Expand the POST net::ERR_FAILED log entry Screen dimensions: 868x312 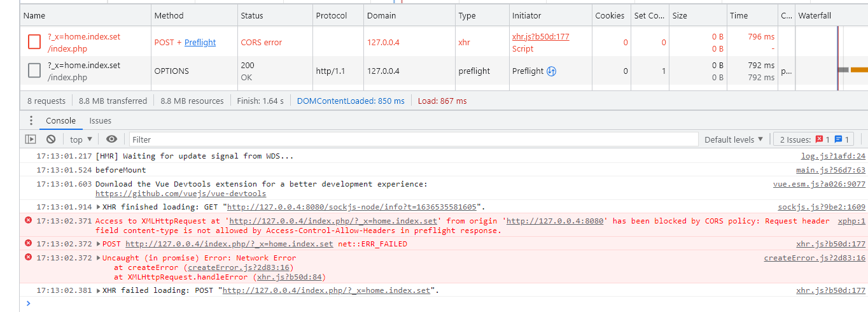[99, 244]
